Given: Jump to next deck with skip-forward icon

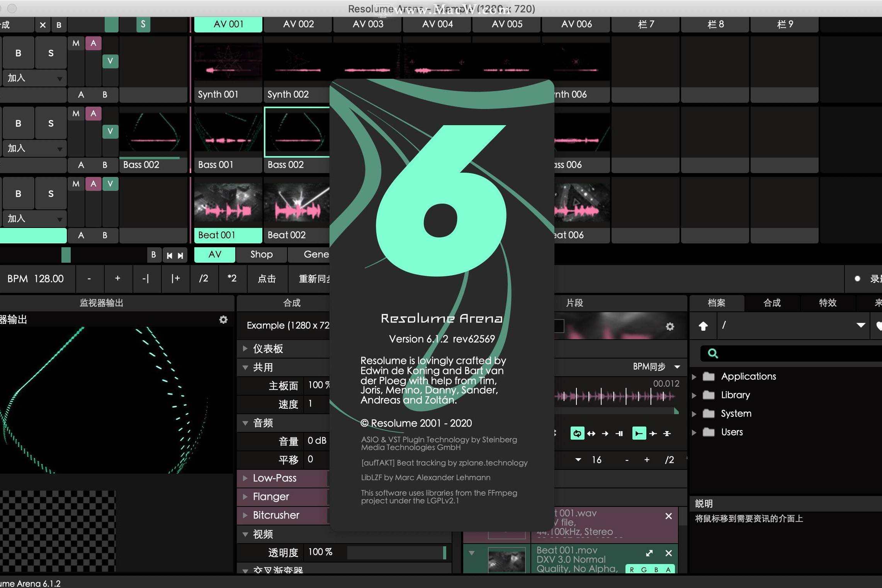Looking at the screenshot, I should point(180,255).
